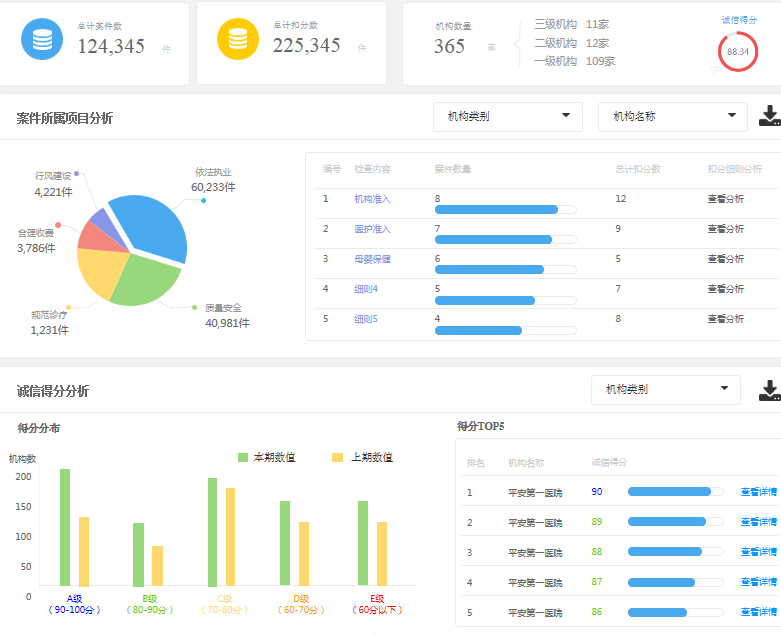Screen dimensions: 781x635
Task: Click the 细则4 case count progress bar
Action: (505, 300)
